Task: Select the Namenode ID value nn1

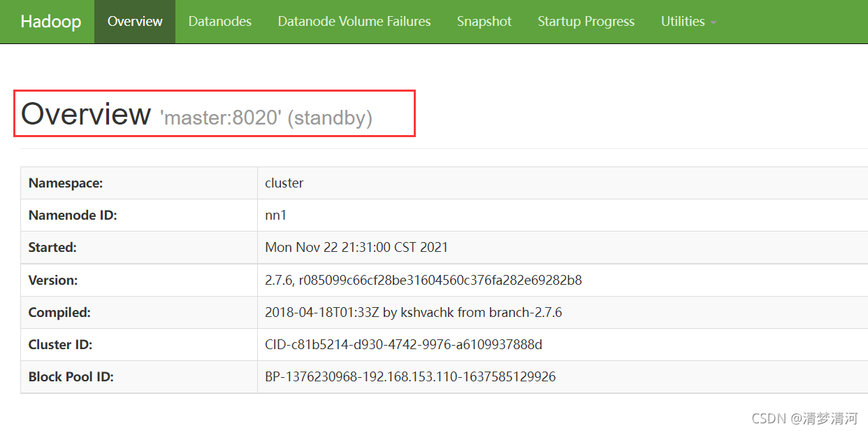Action: [x=276, y=215]
